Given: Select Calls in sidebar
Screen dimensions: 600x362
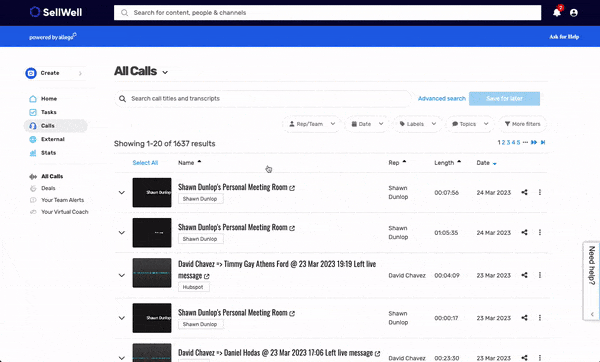Looking at the screenshot, I should tap(55, 126).
